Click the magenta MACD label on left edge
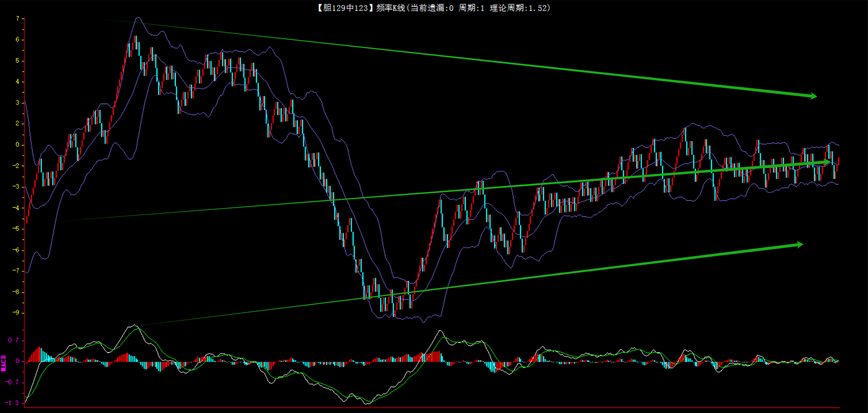868x413 pixels. [x=4, y=363]
